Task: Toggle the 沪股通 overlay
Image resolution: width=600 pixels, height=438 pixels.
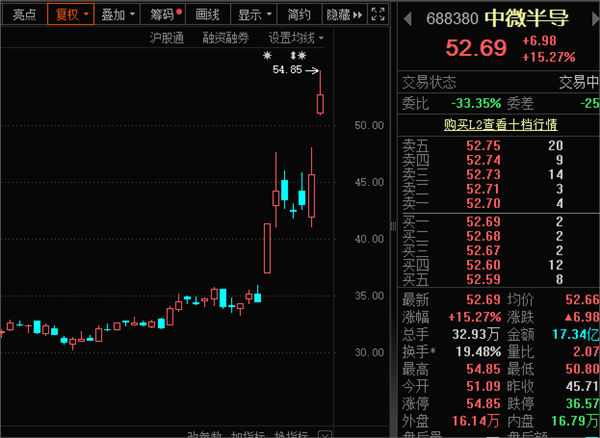Action: [x=167, y=38]
